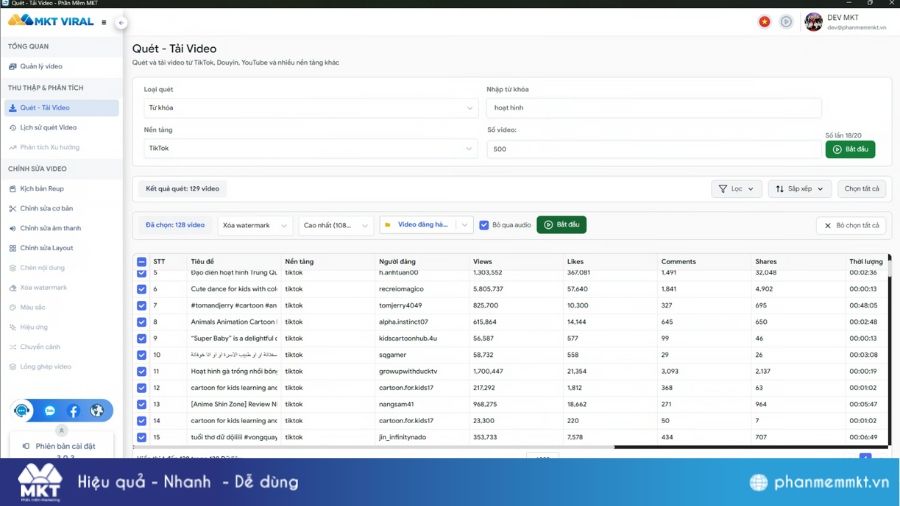Uncheck row 15 tuổi thơ dữ dội checkbox
Image resolution: width=900 pixels, height=506 pixels.
141,437
